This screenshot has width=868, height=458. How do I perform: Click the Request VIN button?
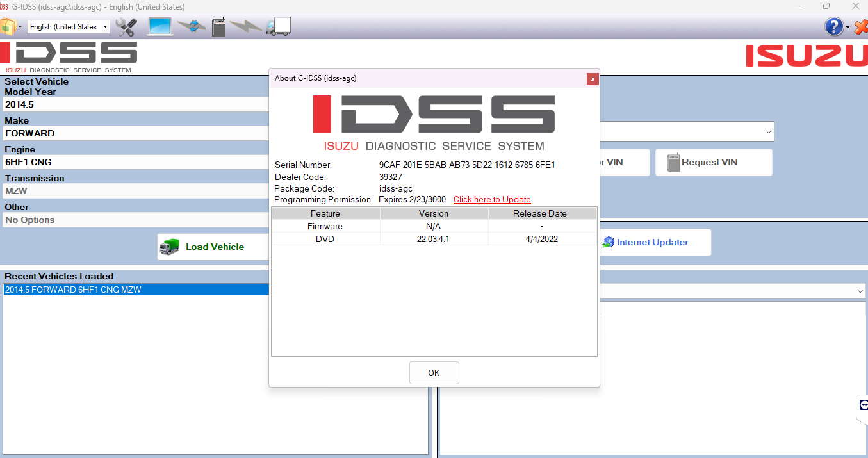click(714, 162)
